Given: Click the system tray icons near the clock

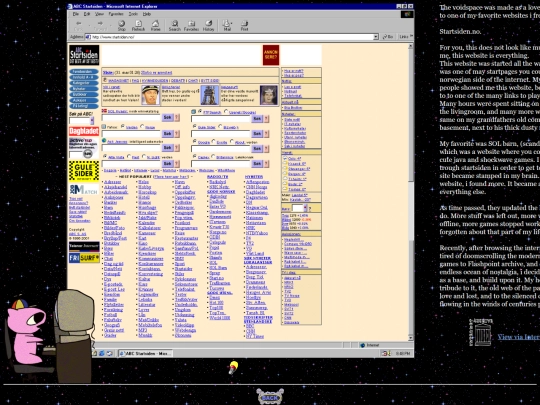Looking at the screenshot, I should tap(387, 353).
